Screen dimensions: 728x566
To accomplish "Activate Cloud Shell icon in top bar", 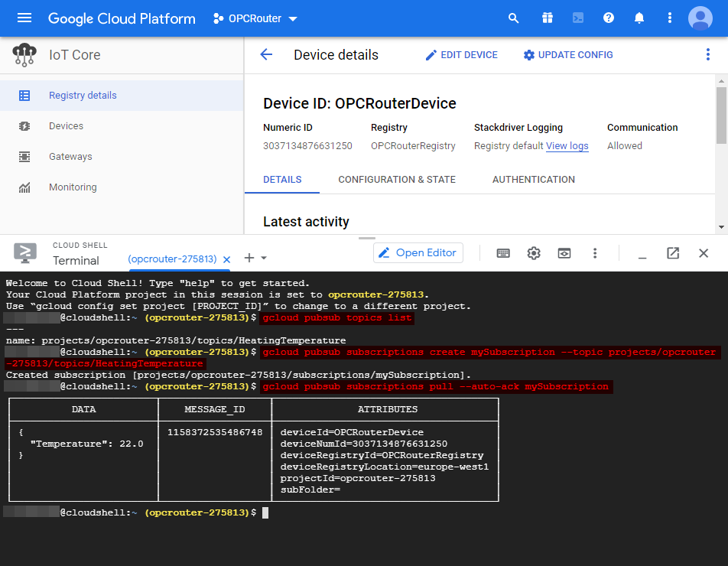I will click(577, 18).
